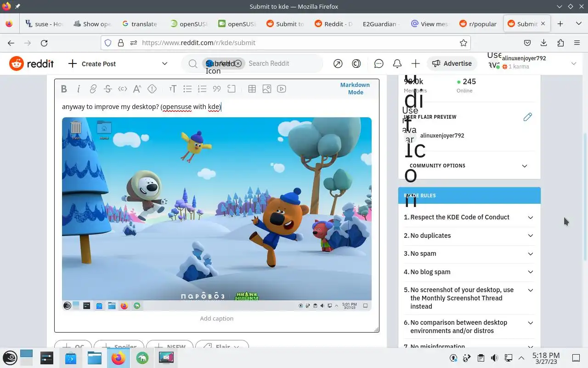Apply superscript formatting
Viewport: 588px width, 368px height.
[x=137, y=89]
